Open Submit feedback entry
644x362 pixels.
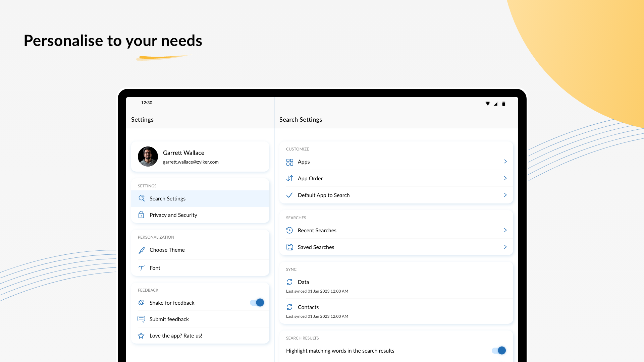coord(200,319)
